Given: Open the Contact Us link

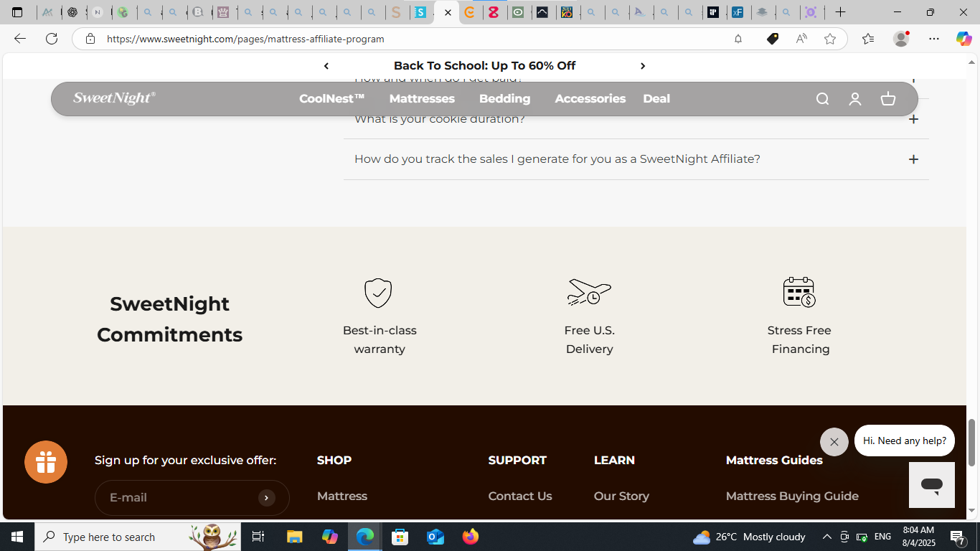Looking at the screenshot, I should [520, 496].
